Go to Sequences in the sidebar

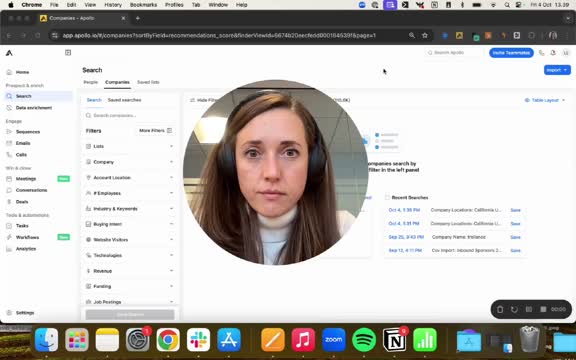(28, 132)
